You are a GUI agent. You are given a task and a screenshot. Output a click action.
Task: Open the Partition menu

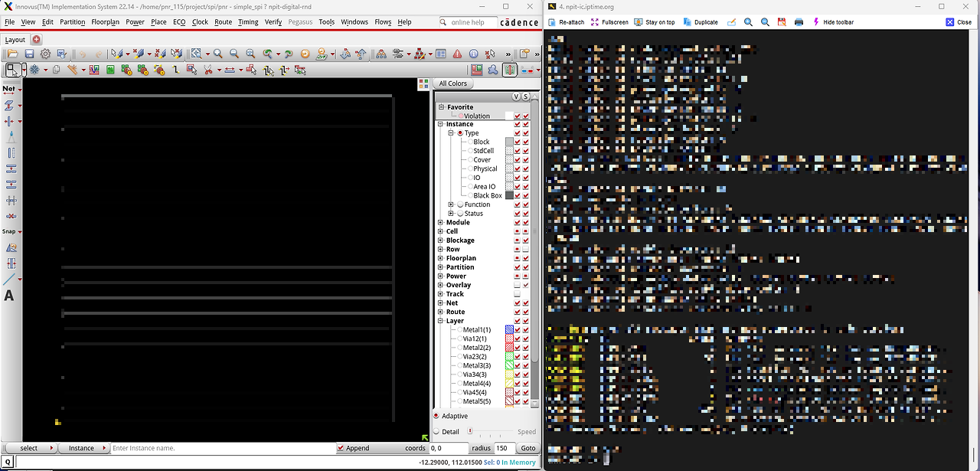tap(73, 22)
